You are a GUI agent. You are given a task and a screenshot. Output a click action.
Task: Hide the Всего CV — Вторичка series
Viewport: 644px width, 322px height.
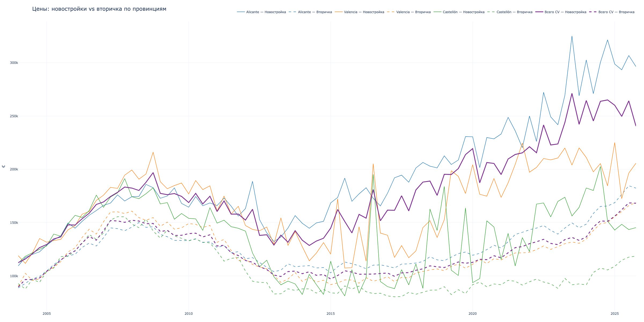(616, 12)
